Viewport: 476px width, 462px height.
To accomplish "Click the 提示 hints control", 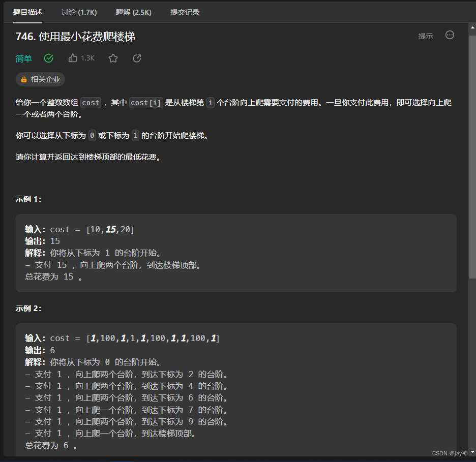I will 426,36.
